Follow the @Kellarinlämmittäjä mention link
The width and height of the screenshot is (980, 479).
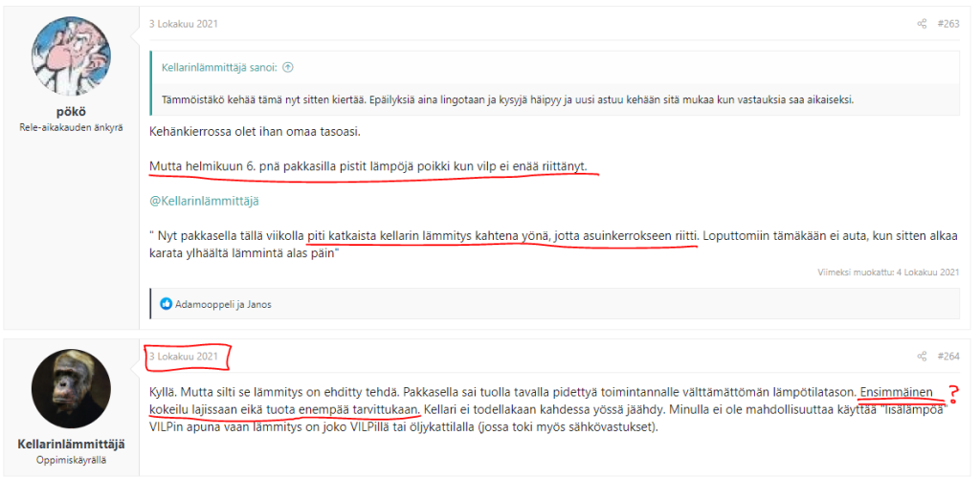pyautogui.click(x=204, y=200)
